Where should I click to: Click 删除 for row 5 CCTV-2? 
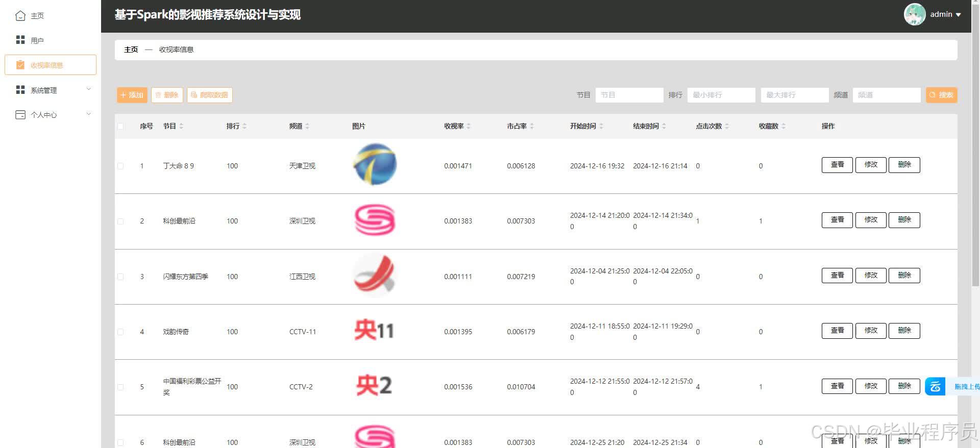[x=904, y=386]
